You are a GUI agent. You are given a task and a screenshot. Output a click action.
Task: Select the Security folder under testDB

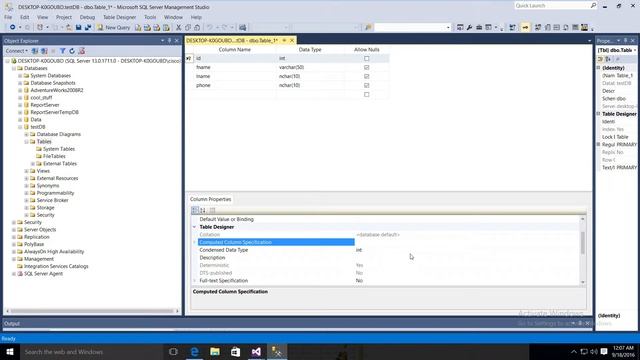[45, 215]
